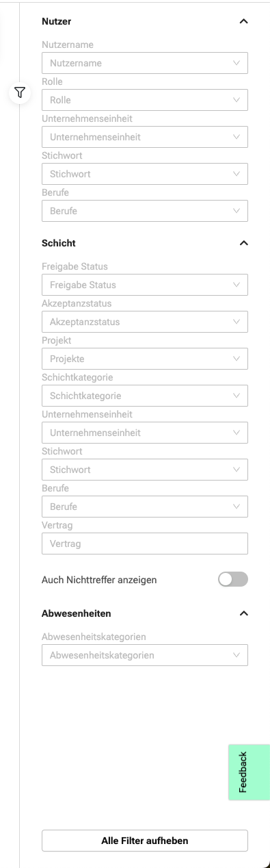Collapse the Schicht section chevron
Viewport: 270px width, 868px height.
pyautogui.click(x=243, y=243)
